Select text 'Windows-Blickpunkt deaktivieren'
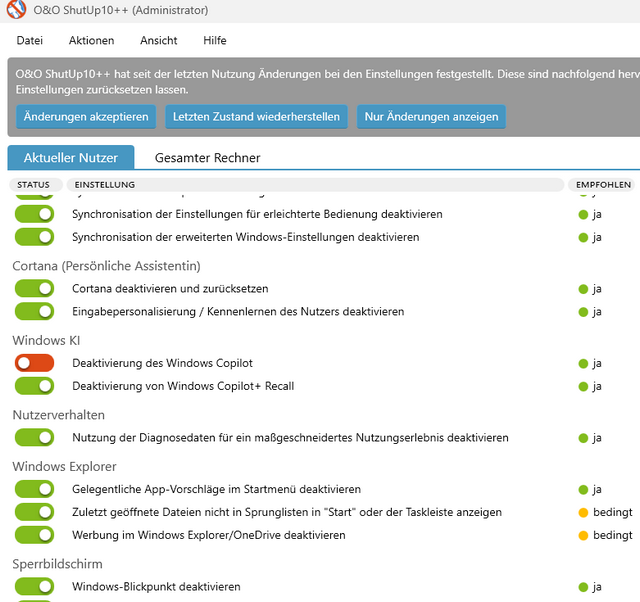This screenshot has width=640, height=602. 156,586
